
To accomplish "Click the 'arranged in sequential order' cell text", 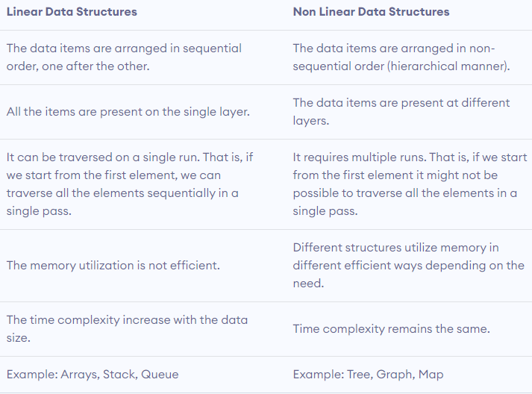I will 124,57.
